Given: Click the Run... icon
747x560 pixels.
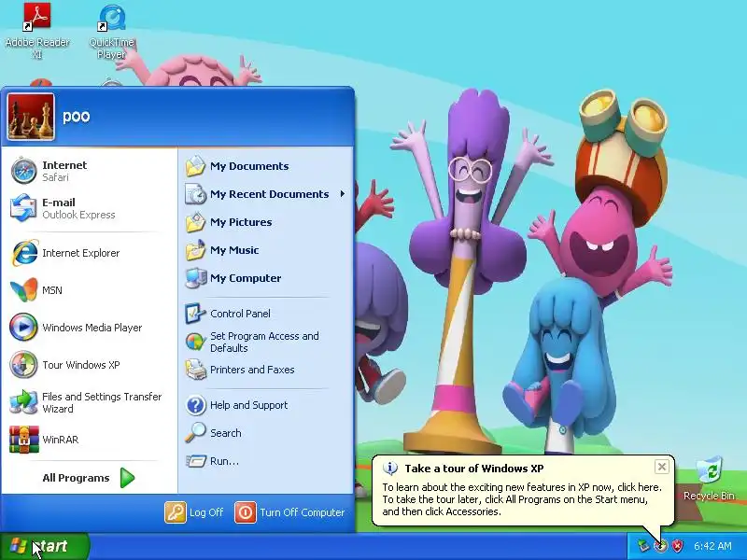Looking at the screenshot, I should click(x=195, y=461).
